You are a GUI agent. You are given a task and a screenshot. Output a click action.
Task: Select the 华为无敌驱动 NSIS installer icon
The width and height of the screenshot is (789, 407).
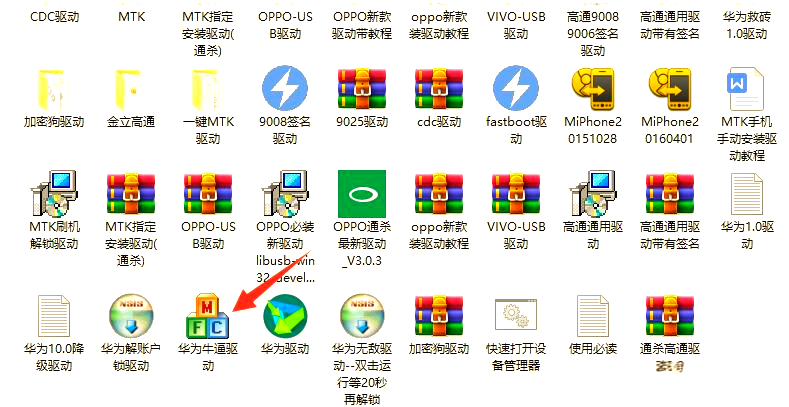click(x=362, y=317)
